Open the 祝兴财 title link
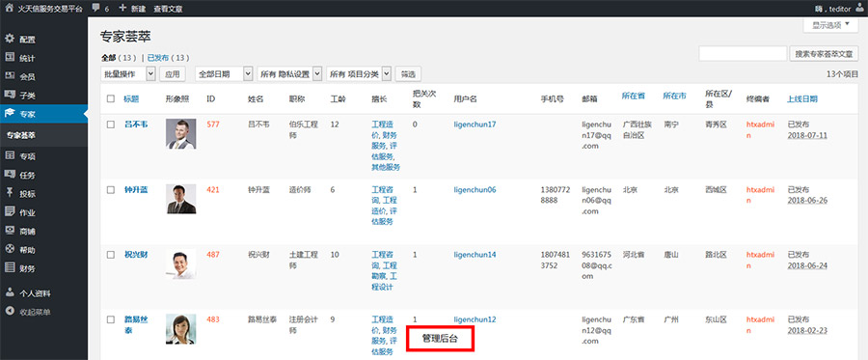This screenshot has height=360, width=868. [x=136, y=255]
